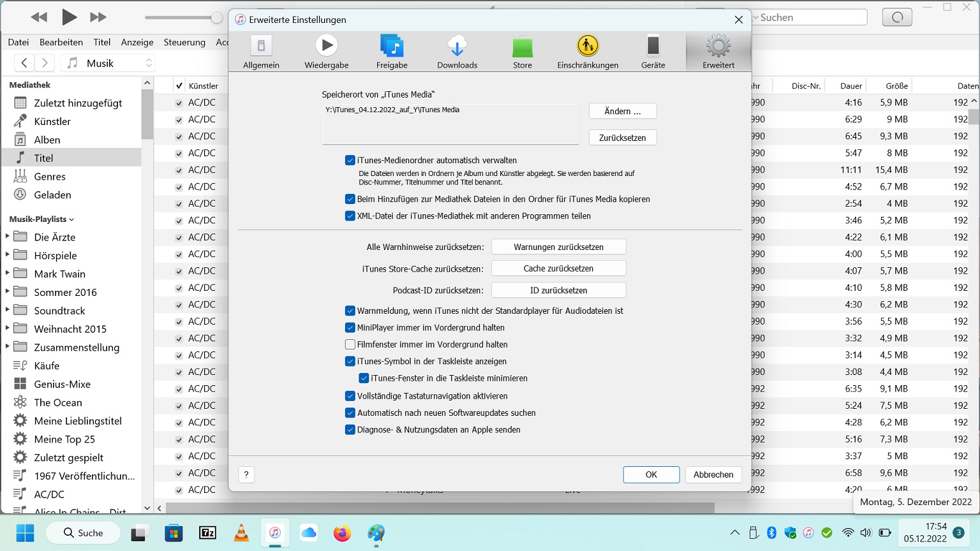
Task: Open help with the question mark button
Action: coord(246,474)
